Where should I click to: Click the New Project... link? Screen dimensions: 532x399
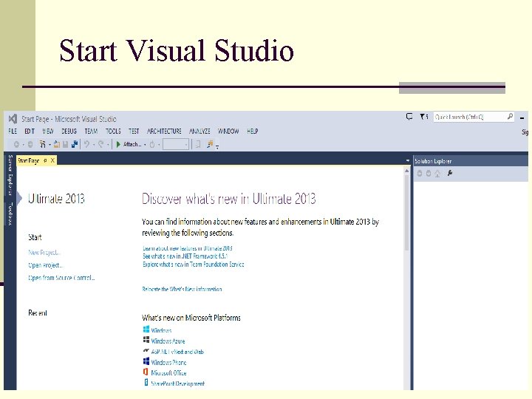click(44, 253)
